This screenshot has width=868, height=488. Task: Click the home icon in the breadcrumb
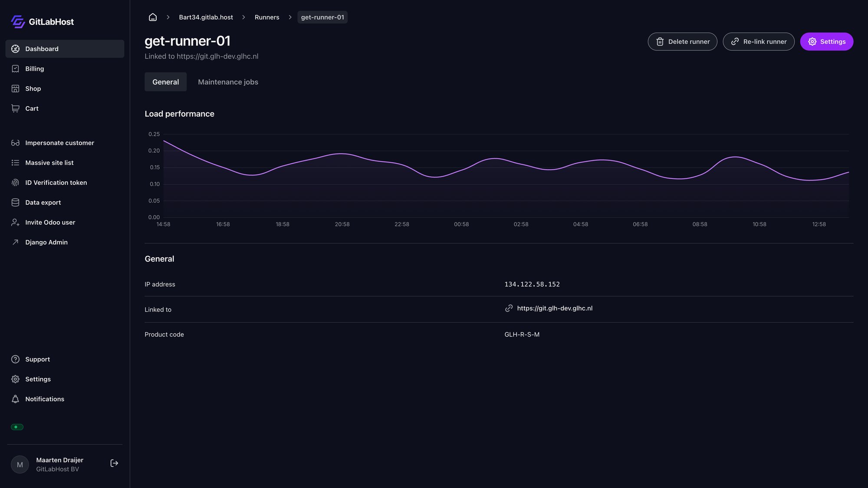tap(153, 17)
